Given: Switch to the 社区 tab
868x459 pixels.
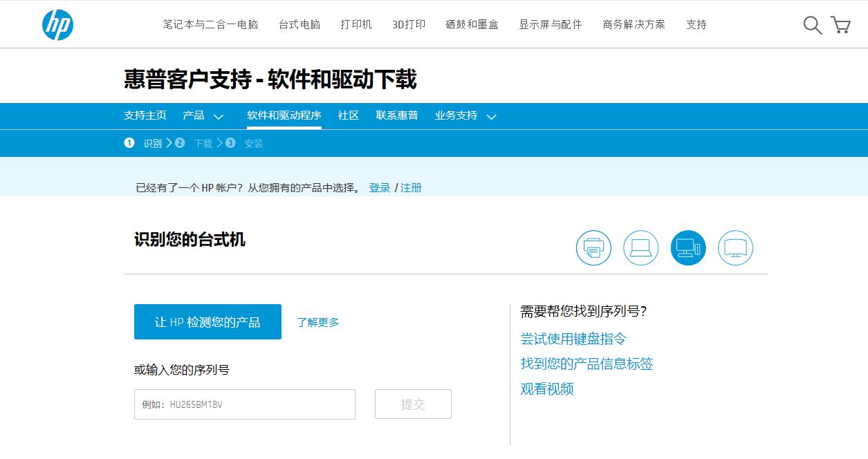Looking at the screenshot, I should [x=348, y=115].
